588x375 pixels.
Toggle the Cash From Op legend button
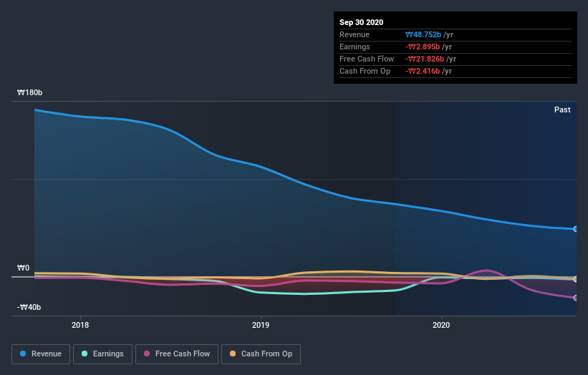261,354
